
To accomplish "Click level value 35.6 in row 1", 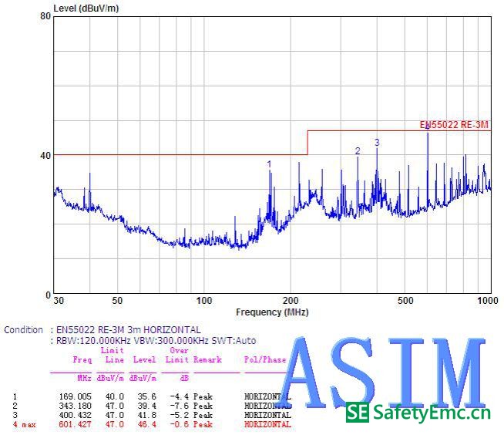I will point(147,396).
